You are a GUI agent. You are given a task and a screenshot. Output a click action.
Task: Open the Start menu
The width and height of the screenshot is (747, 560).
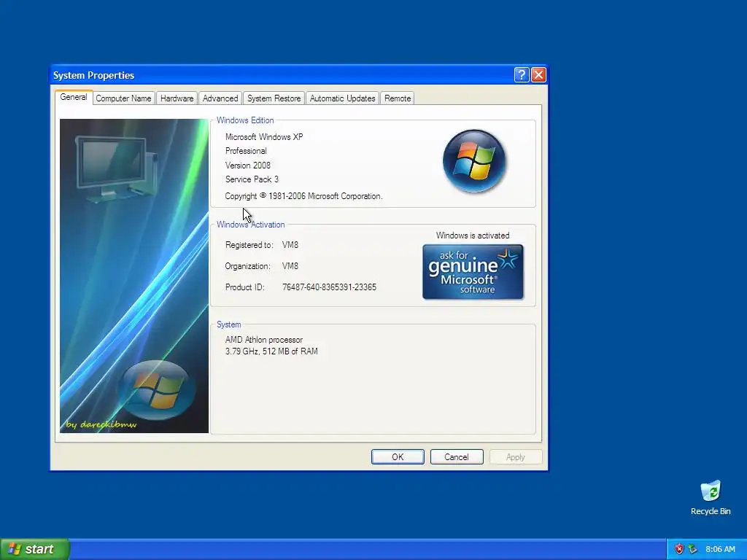[35, 549]
